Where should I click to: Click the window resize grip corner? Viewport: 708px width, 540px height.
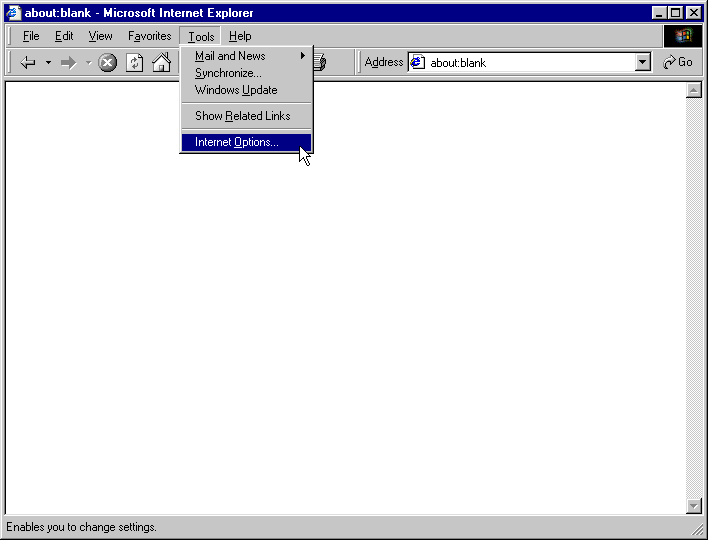tap(698, 529)
